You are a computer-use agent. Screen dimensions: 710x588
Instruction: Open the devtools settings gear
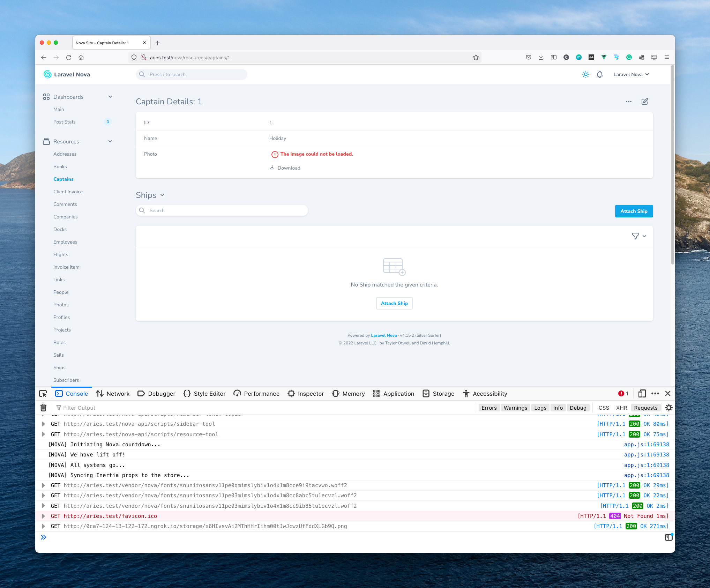669,408
